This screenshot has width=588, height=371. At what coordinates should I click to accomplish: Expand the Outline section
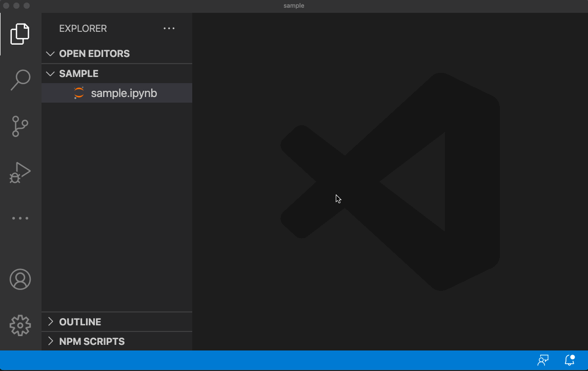[x=51, y=322]
